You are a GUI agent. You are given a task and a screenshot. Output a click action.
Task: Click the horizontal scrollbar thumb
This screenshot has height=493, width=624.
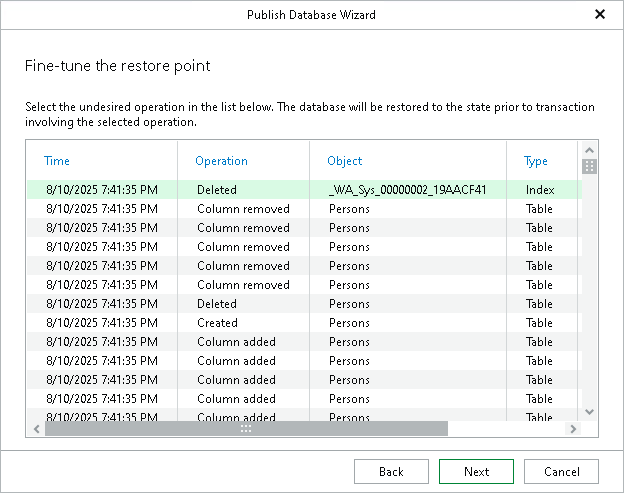click(x=246, y=428)
